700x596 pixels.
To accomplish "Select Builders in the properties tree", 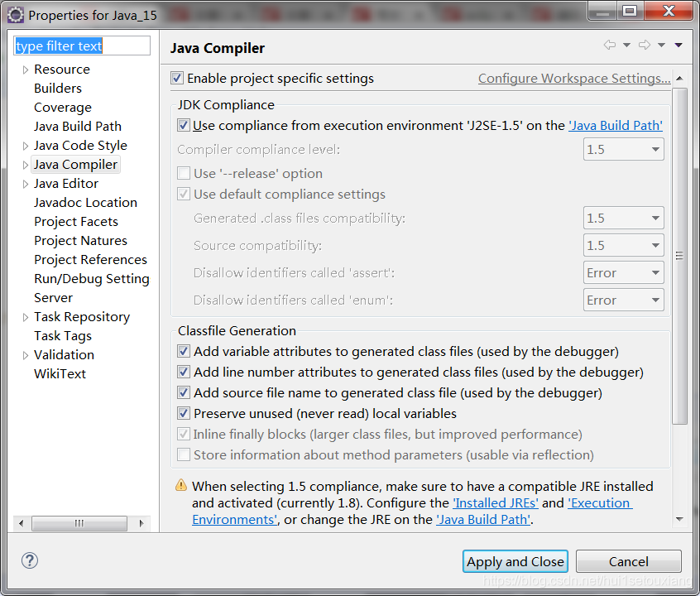I will click(x=58, y=88).
